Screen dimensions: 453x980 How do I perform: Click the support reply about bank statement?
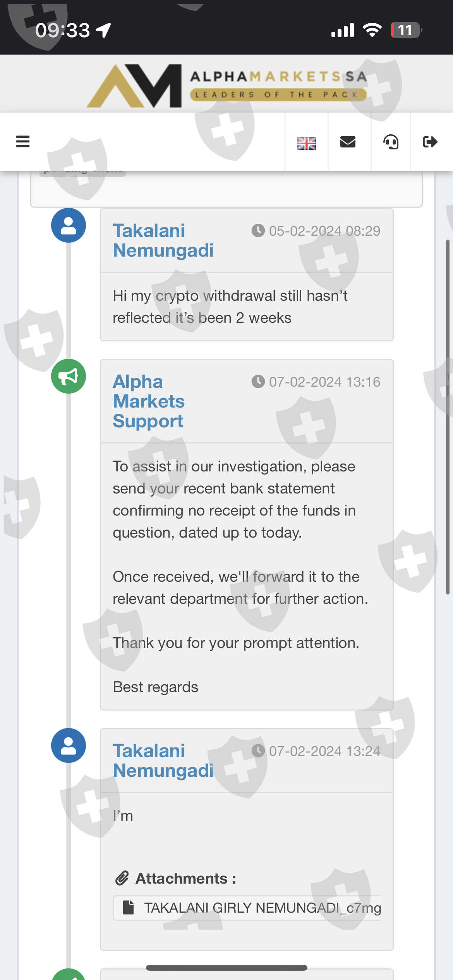(234, 499)
